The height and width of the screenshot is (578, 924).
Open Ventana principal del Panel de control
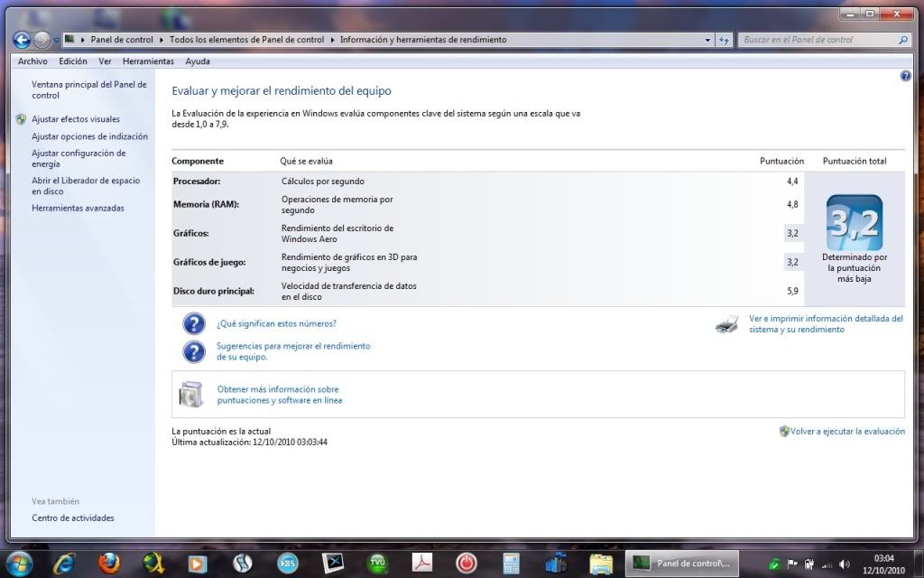point(89,89)
